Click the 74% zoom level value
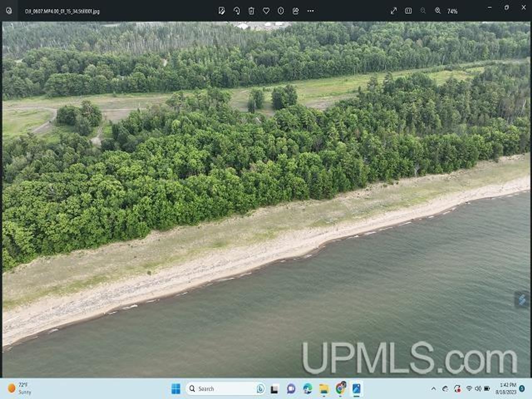This screenshot has height=399, width=532. [x=452, y=11]
